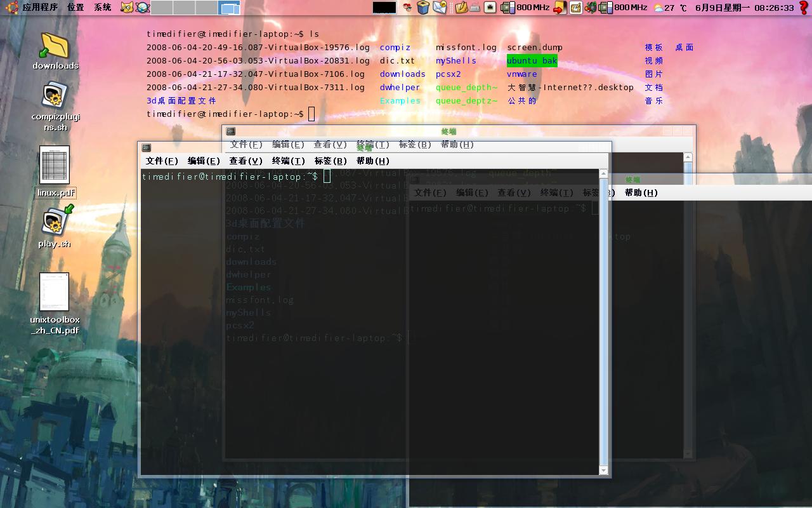Image resolution: width=812 pixels, height=508 pixels.
Task: Switch to the third workspace in switcher
Action: (x=206, y=8)
